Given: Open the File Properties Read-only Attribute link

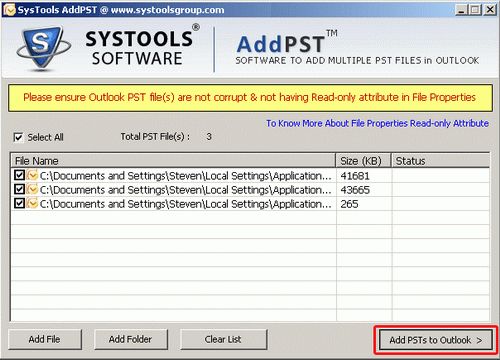Looking at the screenshot, I should (x=377, y=123).
